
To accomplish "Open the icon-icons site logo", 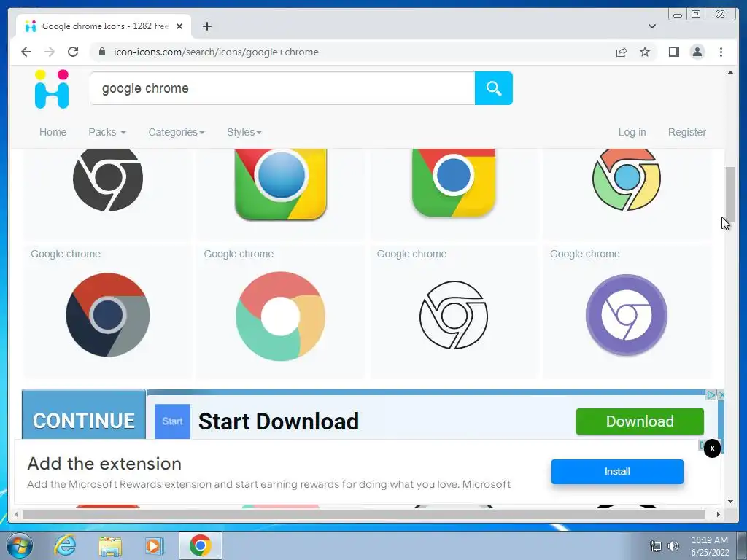I will (52, 89).
